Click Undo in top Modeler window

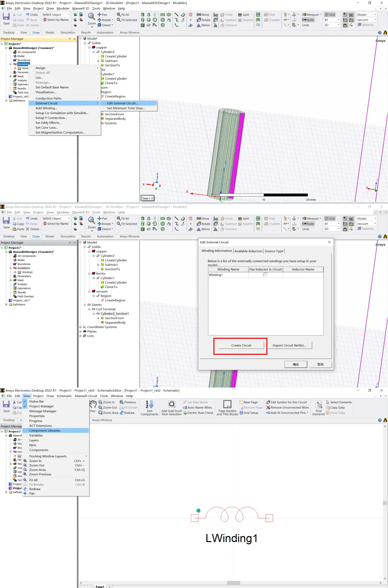coord(32,15)
